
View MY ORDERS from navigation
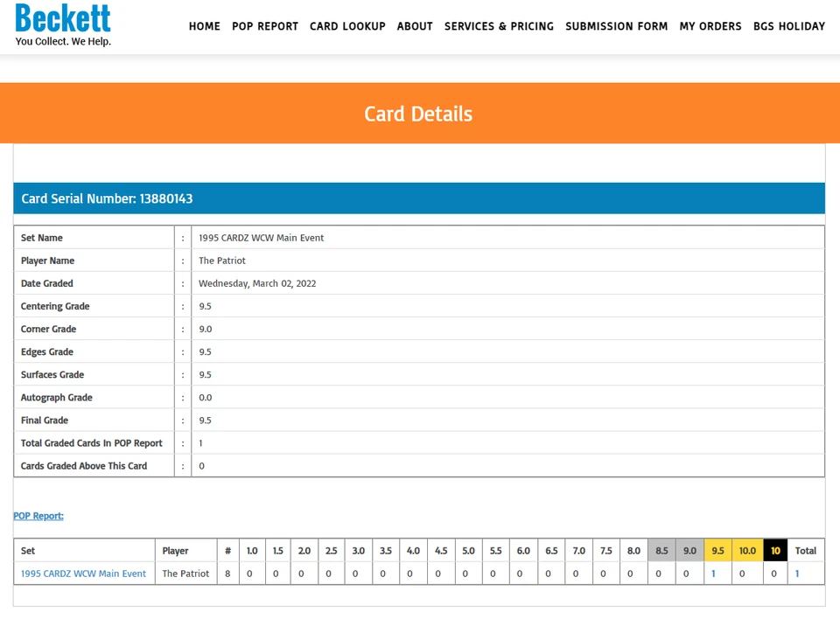(710, 26)
